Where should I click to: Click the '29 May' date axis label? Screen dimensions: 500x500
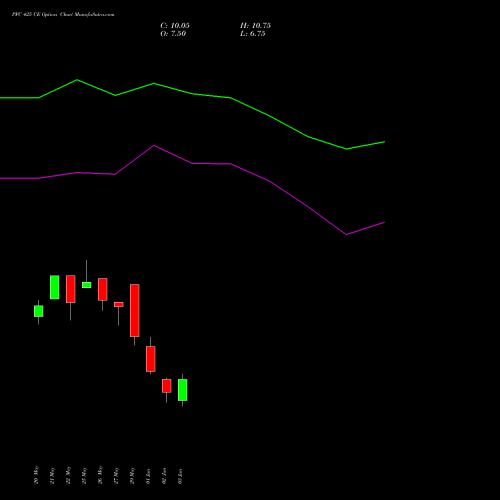coord(132,475)
